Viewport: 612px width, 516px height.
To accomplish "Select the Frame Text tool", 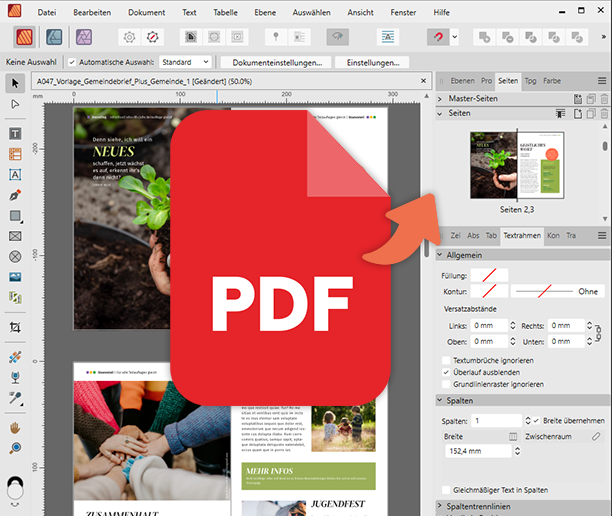I will [x=15, y=134].
